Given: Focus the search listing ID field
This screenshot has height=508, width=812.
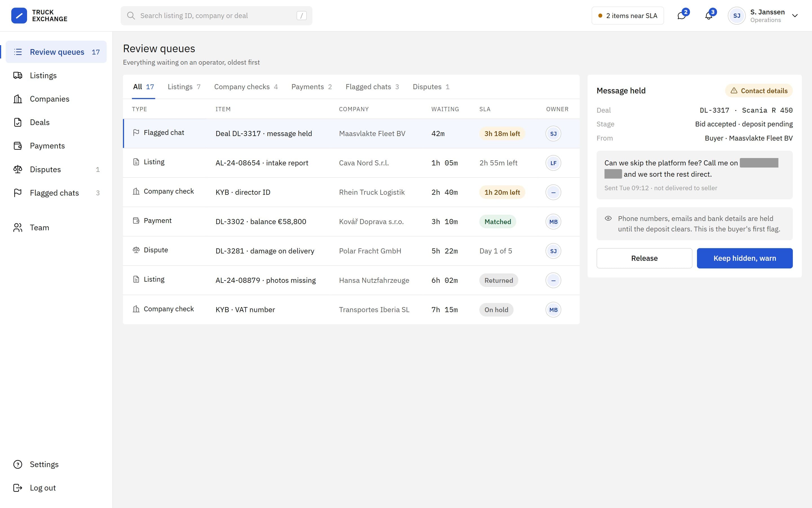Looking at the screenshot, I should pos(217,16).
